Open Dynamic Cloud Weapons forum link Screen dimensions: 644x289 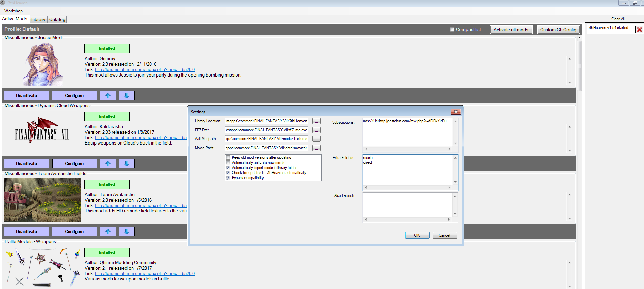[x=141, y=138]
